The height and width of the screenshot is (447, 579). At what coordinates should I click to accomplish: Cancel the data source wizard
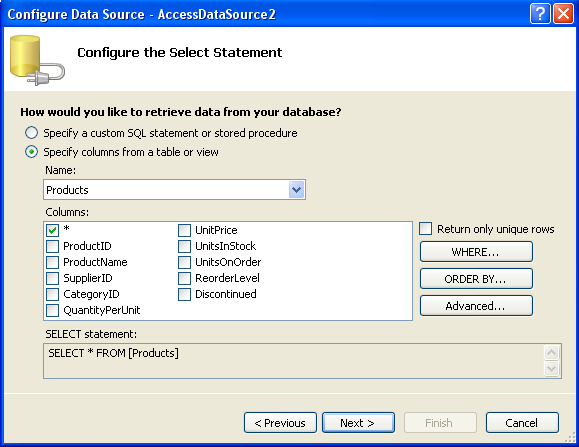click(x=522, y=423)
